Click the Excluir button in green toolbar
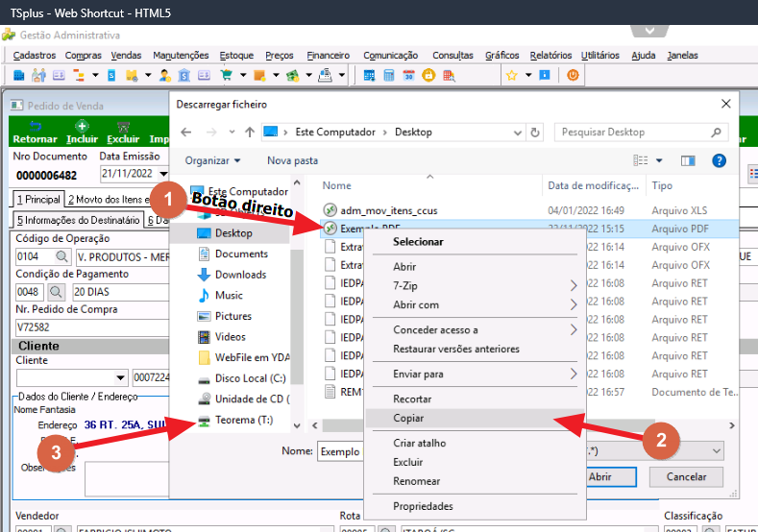Image resolution: width=758 pixels, height=532 pixels. point(123,133)
